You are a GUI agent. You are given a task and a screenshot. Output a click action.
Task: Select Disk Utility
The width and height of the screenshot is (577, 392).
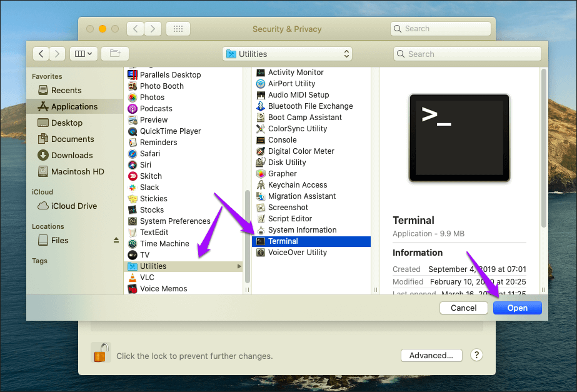click(x=311, y=163)
